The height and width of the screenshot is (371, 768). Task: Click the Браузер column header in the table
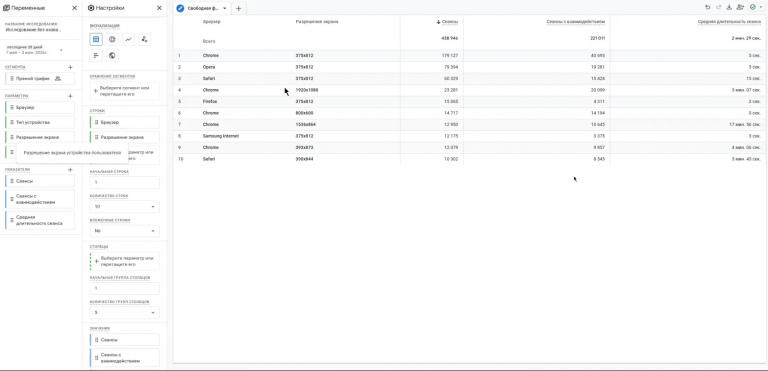[x=212, y=22]
